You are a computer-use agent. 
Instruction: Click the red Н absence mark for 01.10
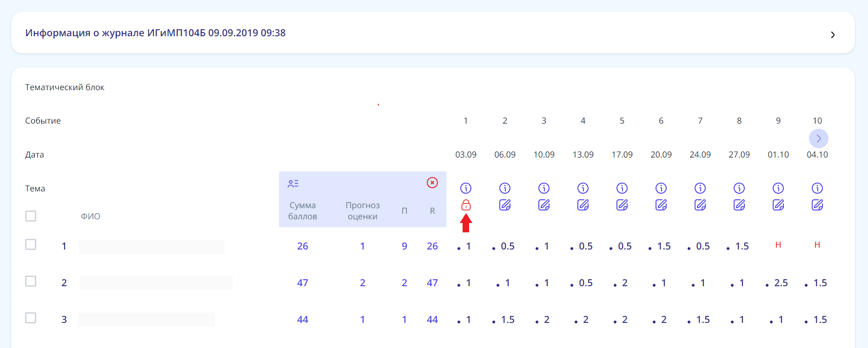click(x=778, y=245)
